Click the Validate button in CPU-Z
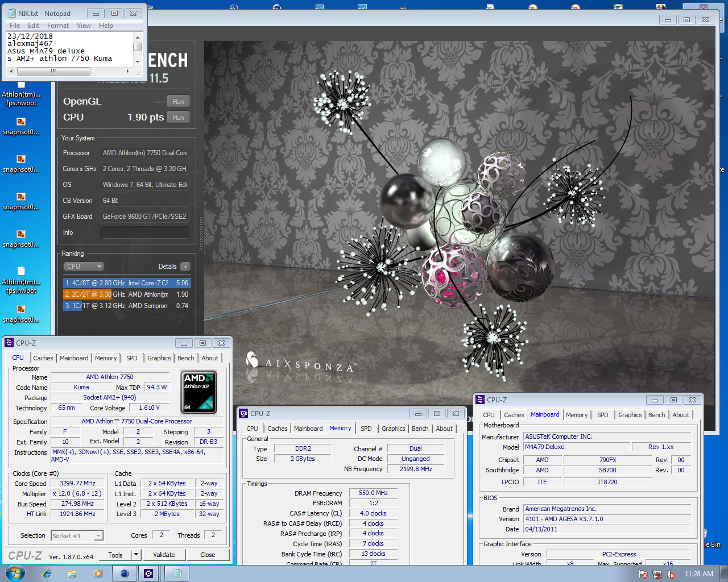This screenshot has width=728, height=582. (x=164, y=555)
